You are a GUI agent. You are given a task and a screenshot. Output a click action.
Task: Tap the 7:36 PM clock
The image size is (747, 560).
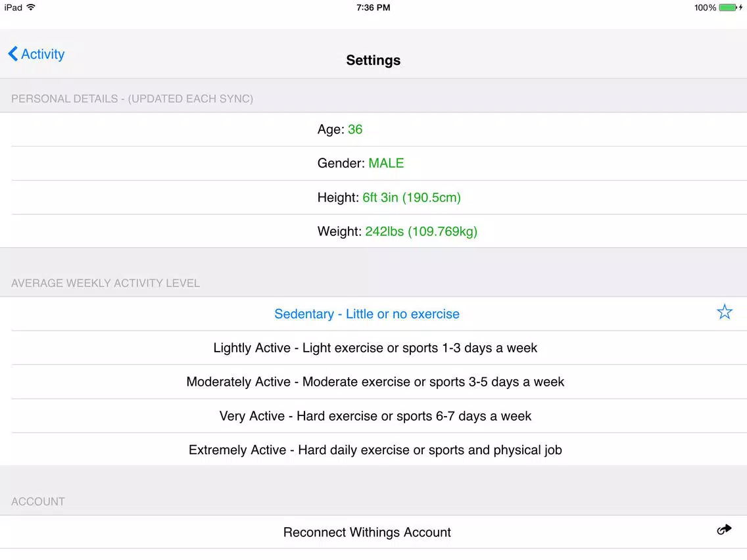(x=373, y=8)
